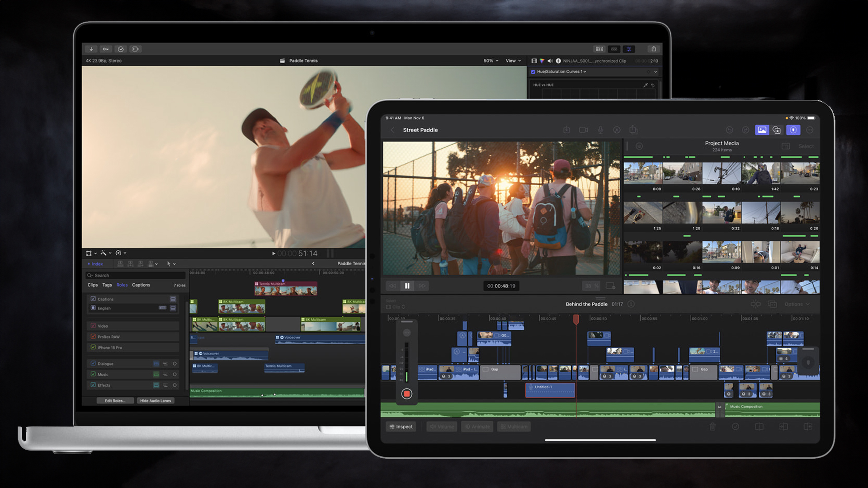Tap the Project Media filter icon

coord(639,146)
